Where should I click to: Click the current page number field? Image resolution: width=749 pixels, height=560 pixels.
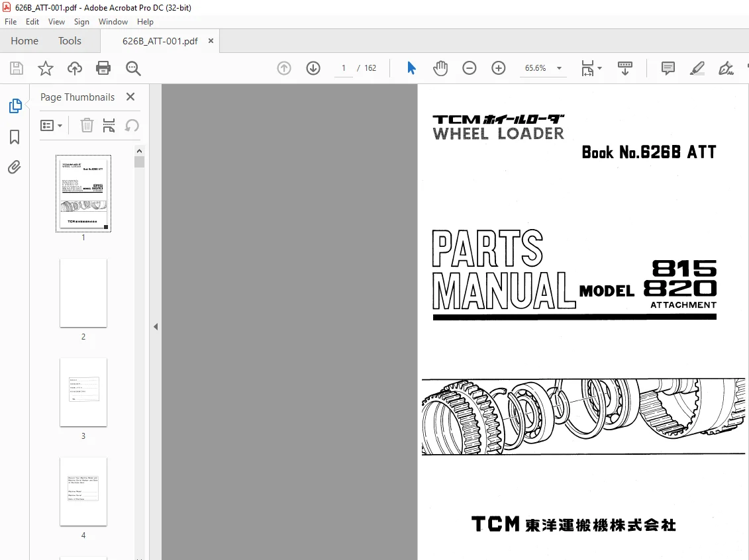tap(344, 68)
